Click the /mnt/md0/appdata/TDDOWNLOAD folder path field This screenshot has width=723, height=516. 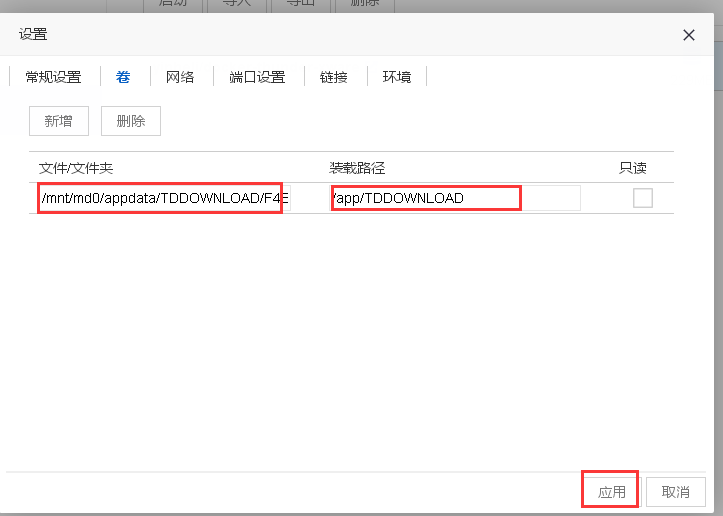[161, 198]
